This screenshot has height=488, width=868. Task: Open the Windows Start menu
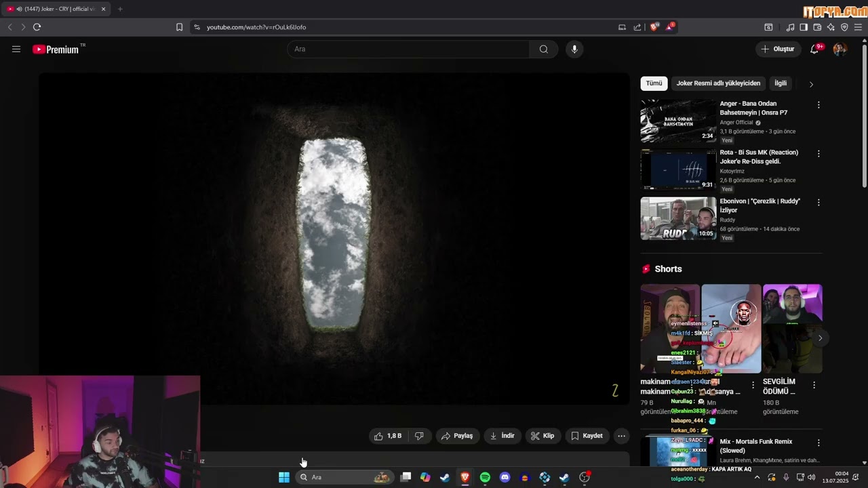point(284,477)
